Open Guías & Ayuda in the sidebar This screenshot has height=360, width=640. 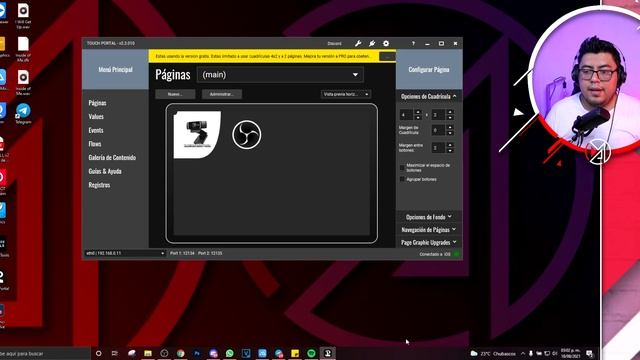(105, 171)
